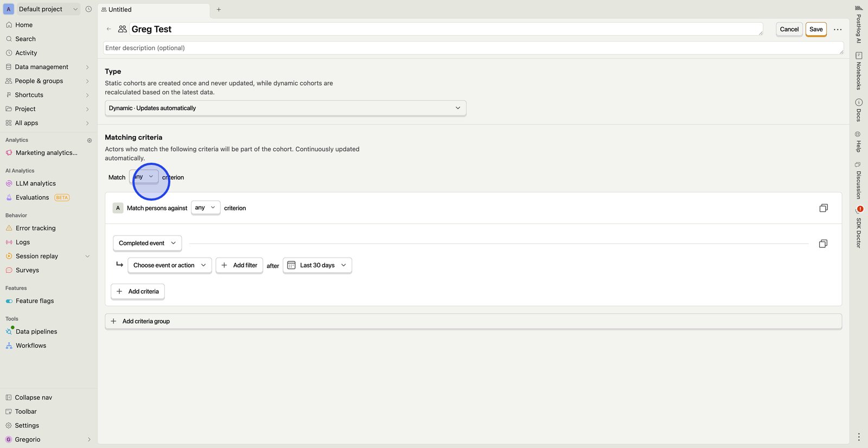
Task: Click the description input field
Action: pyautogui.click(x=472, y=48)
